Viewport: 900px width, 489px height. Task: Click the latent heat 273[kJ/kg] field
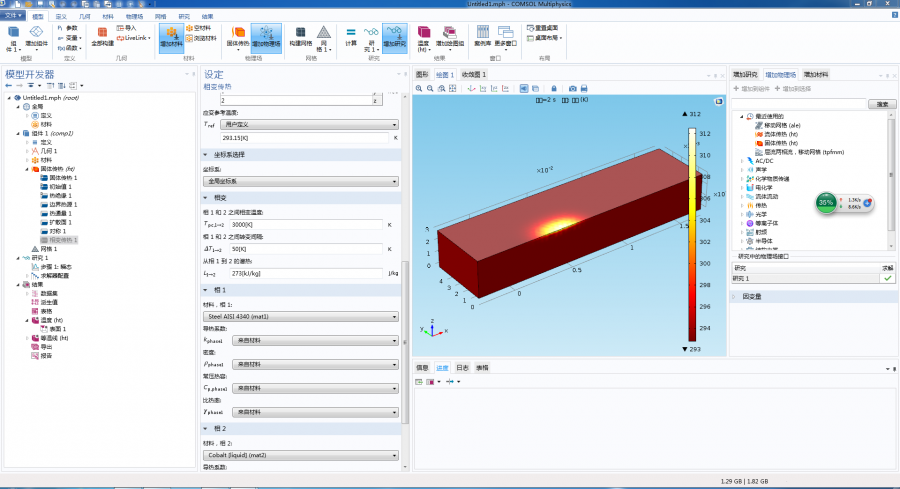[306, 273]
